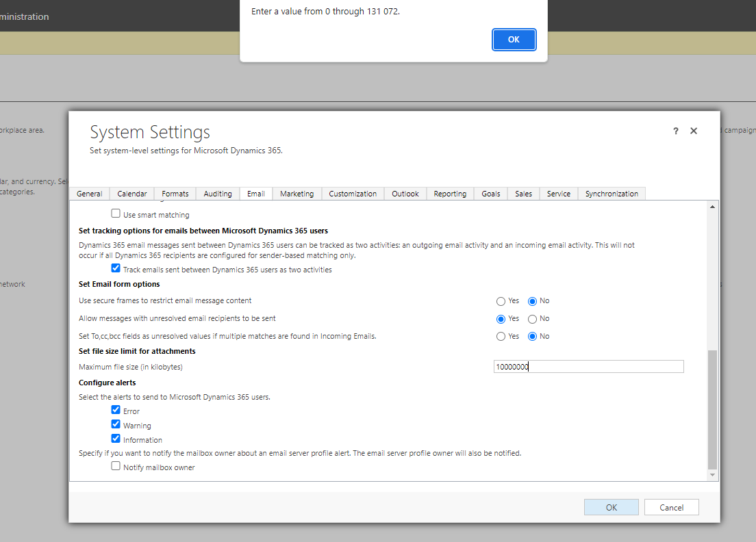Switch to the General tab
The image size is (756, 542).
89,194
